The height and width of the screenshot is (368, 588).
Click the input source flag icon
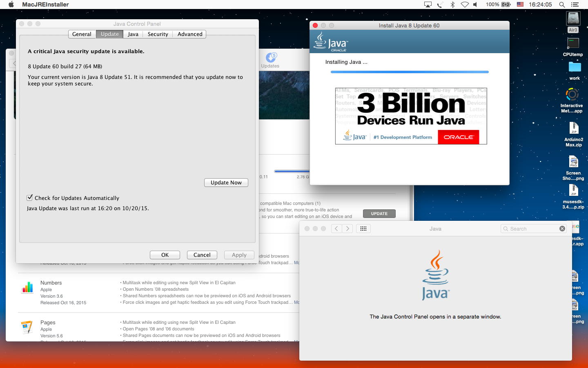[x=520, y=4]
